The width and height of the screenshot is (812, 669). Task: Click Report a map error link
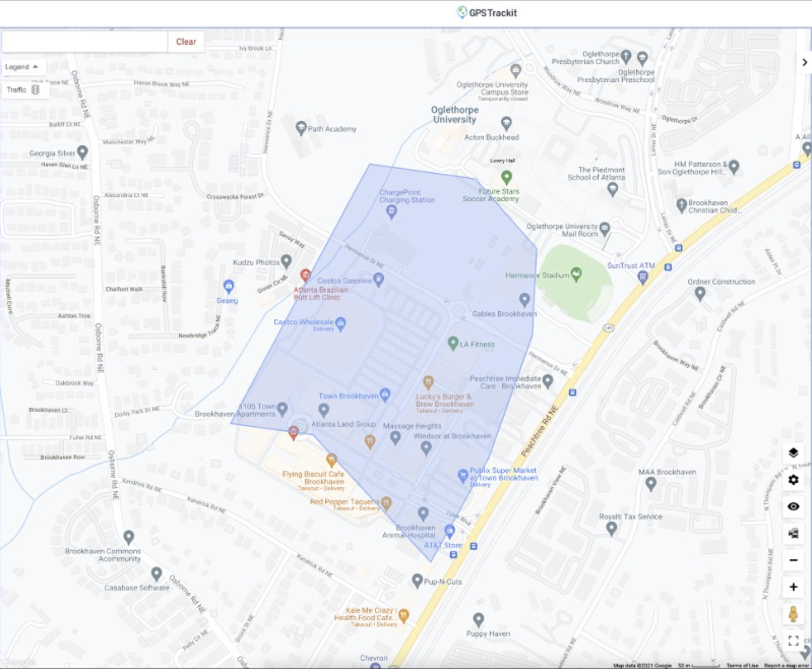tap(787, 665)
